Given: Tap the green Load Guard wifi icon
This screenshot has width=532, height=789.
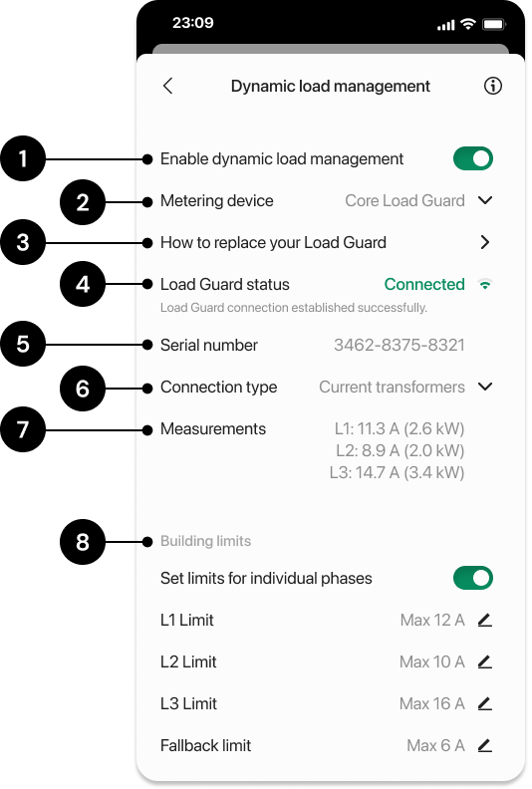Looking at the screenshot, I should [x=485, y=284].
